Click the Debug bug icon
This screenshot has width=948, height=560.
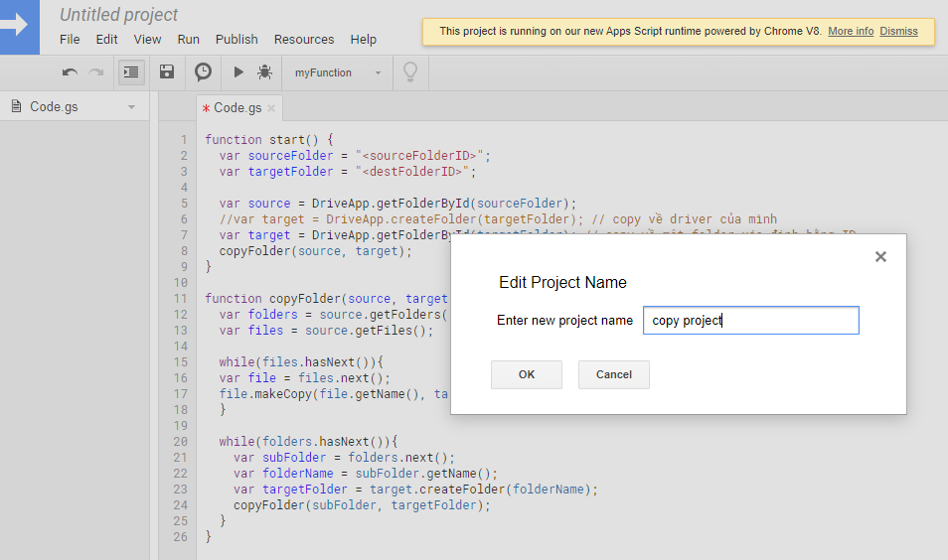pyautogui.click(x=264, y=72)
